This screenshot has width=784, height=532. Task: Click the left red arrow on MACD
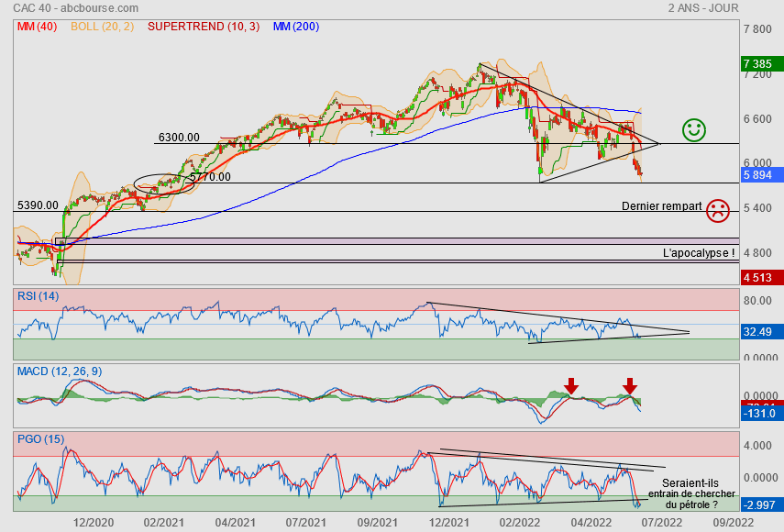click(571, 385)
